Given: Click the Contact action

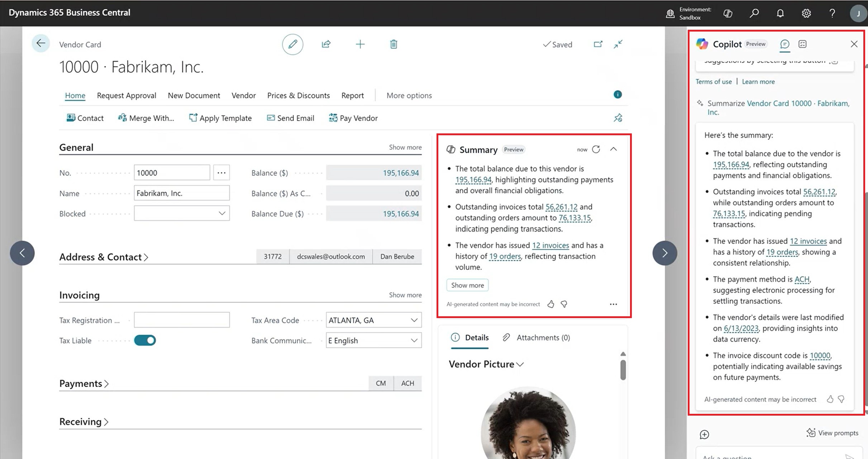Looking at the screenshot, I should 85,118.
